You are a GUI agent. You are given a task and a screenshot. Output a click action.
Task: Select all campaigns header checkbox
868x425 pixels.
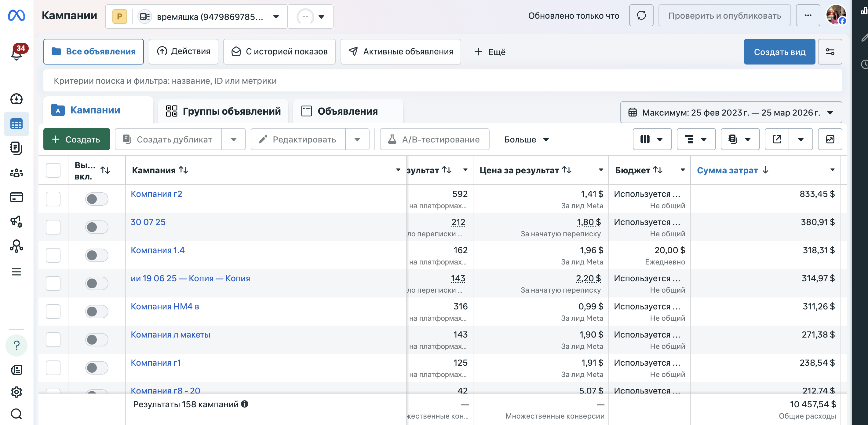53,170
